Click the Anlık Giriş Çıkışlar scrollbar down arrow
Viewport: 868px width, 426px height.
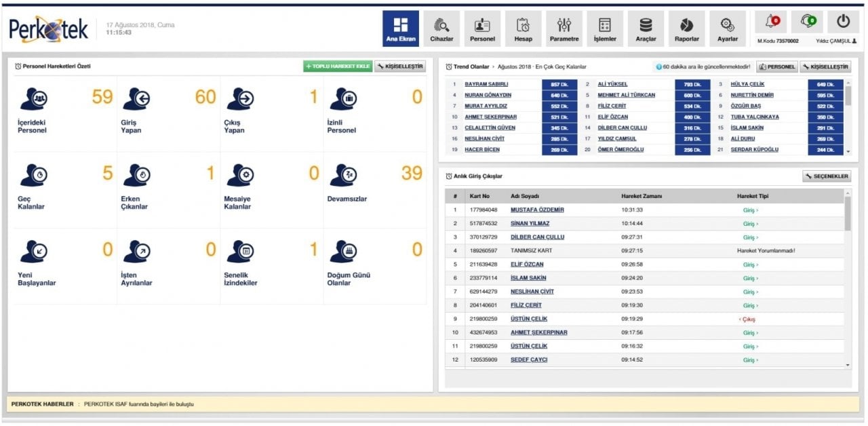[848, 365]
